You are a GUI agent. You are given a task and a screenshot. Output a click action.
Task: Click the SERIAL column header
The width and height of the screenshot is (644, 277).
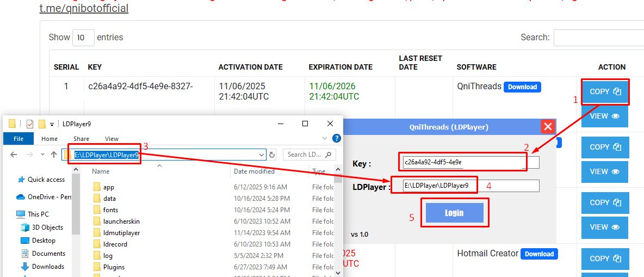[x=66, y=67]
